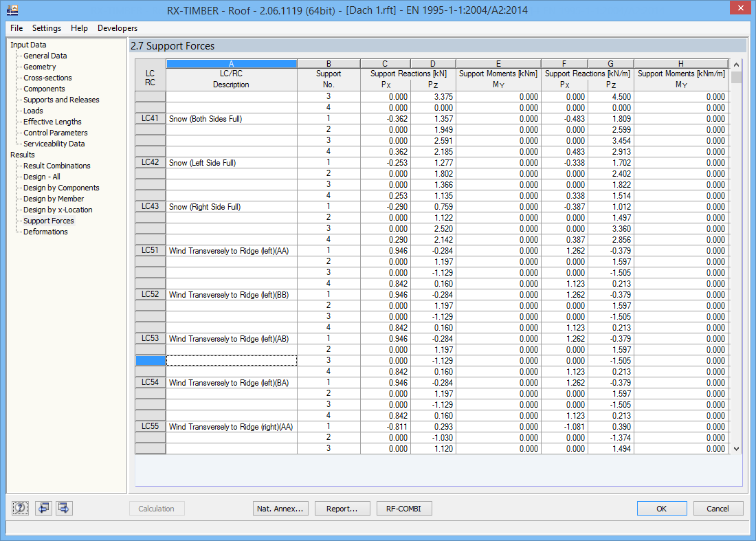Select 'Snow (Right Side Full)' description cell
The image size is (756, 541).
coord(232,206)
